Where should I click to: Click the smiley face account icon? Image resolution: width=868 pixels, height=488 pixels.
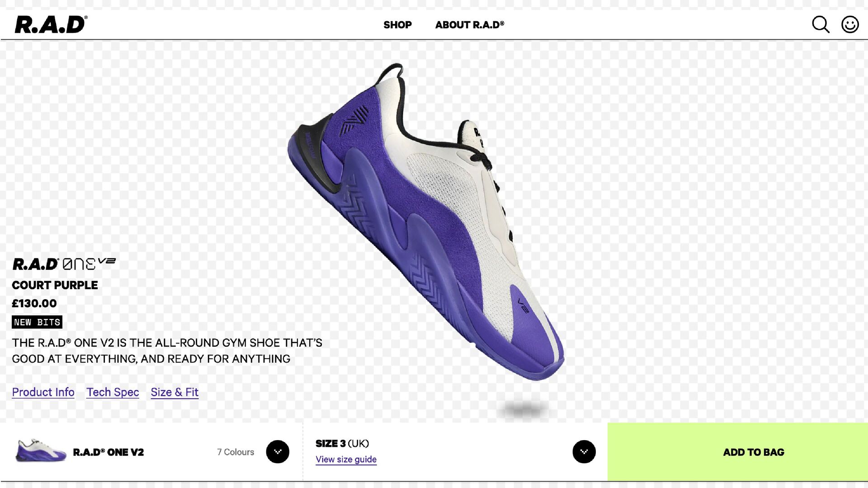(850, 24)
